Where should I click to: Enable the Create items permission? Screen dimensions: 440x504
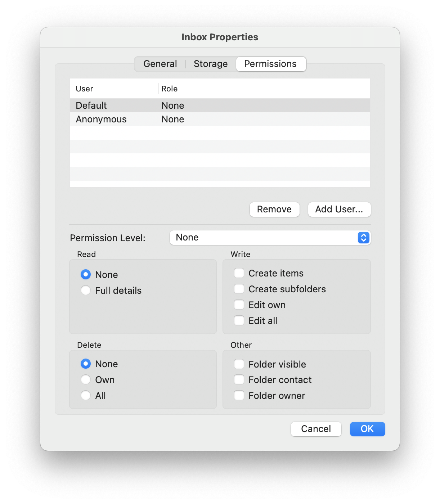(239, 273)
